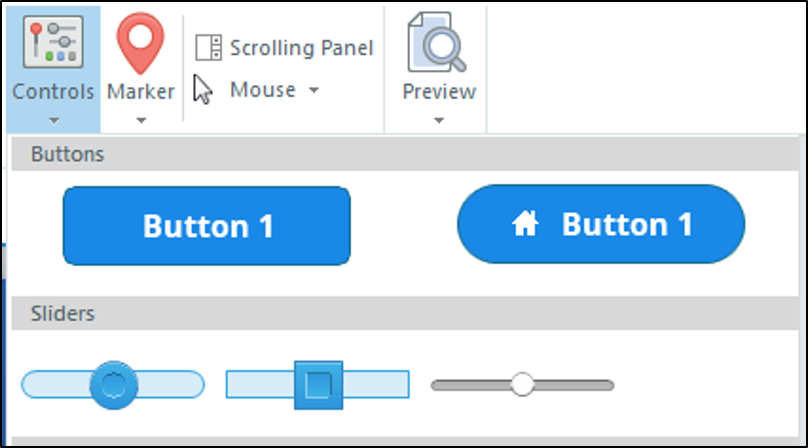Select the thin gray slider style
The height and width of the screenshot is (448, 808).
point(523,385)
